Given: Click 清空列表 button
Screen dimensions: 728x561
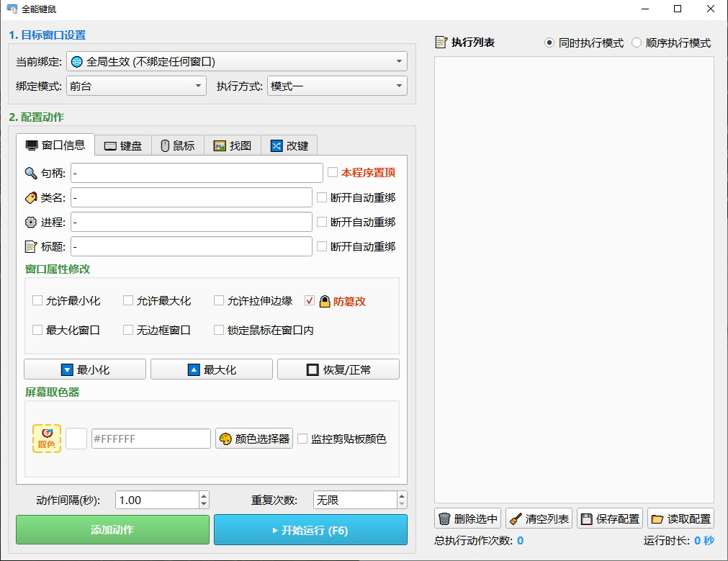Looking at the screenshot, I should pyautogui.click(x=539, y=519).
